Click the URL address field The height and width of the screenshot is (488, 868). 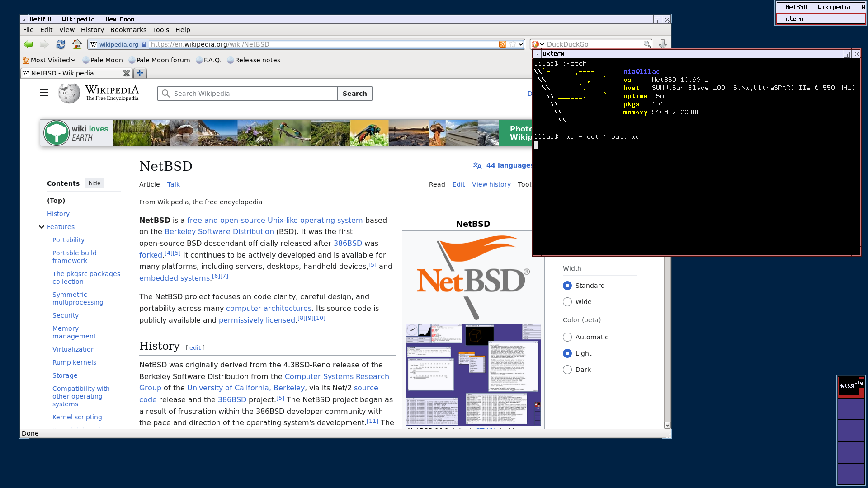point(323,44)
